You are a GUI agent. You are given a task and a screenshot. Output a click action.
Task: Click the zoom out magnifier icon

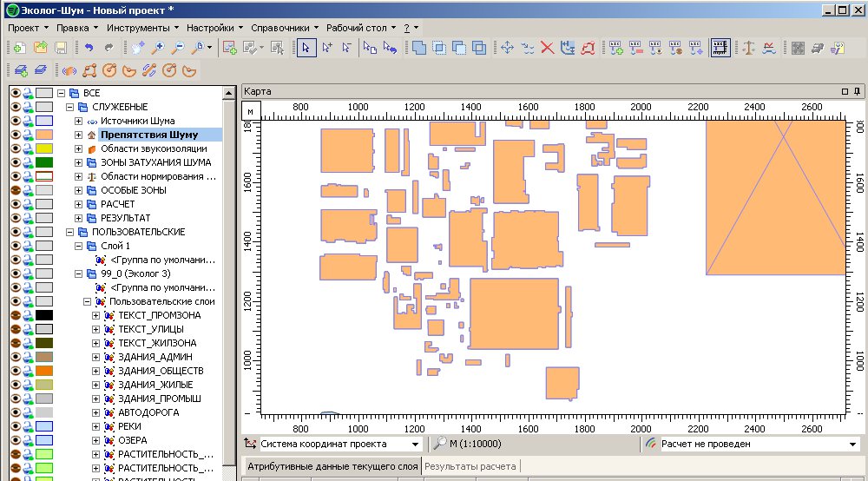click(x=178, y=49)
